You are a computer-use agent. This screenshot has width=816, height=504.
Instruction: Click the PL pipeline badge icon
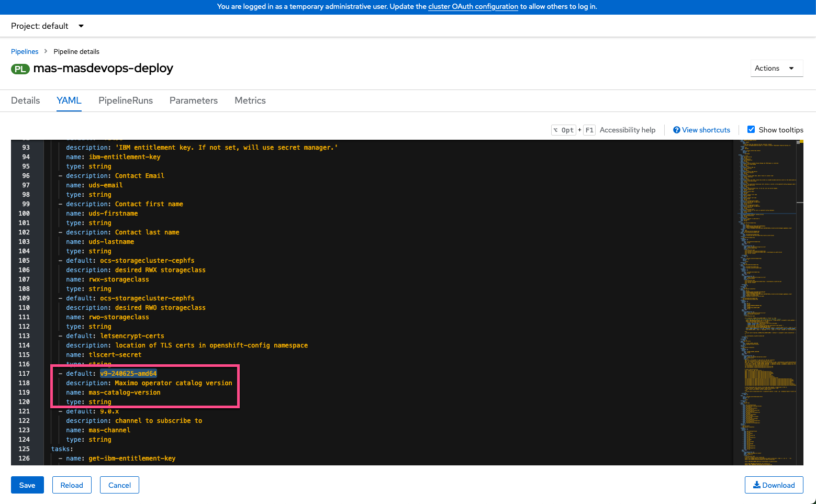20,69
